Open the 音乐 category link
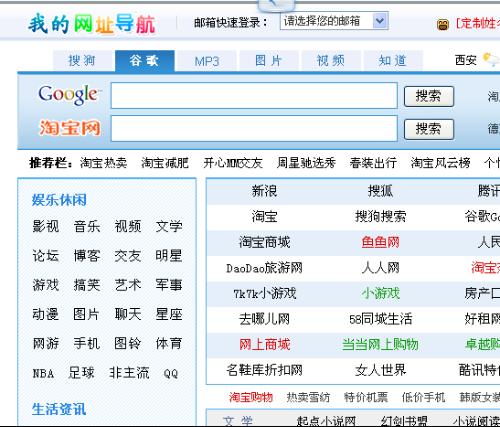Screen dimensions: 500x427 87,227
